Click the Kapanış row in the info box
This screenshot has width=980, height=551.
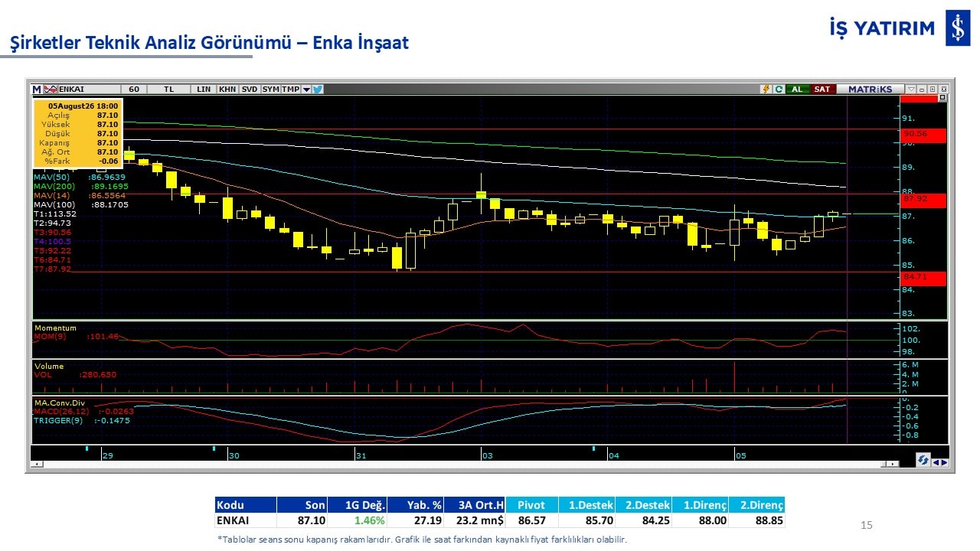(77, 142)
